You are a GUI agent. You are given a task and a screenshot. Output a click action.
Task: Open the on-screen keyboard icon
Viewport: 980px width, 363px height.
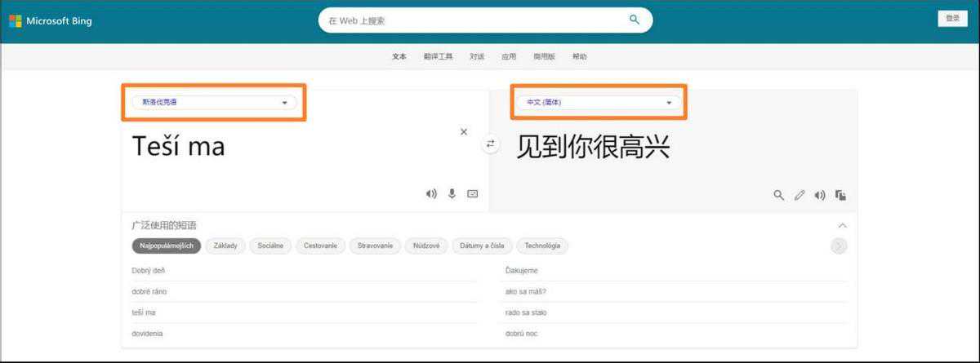(x=472, y=194)
